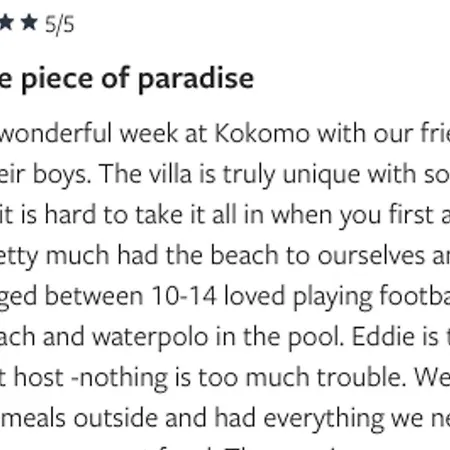
Task: Click the word 'wonderful' in the first line
Action: pos(56,133)
